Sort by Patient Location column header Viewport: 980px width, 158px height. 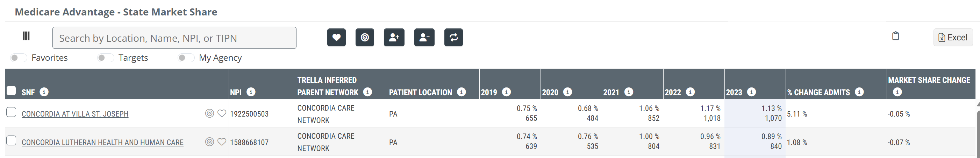pyautogui.click(x=420, y=92)
